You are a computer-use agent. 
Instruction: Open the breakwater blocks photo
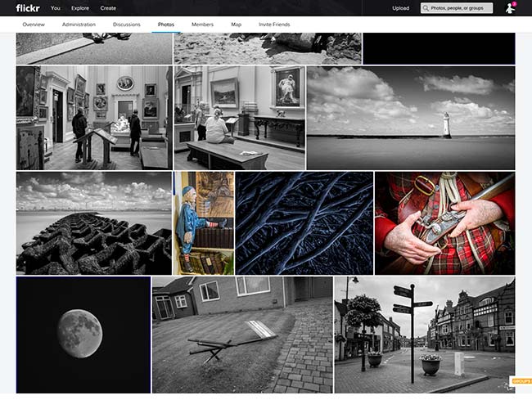pyautogui.click(x=94, y=223)
